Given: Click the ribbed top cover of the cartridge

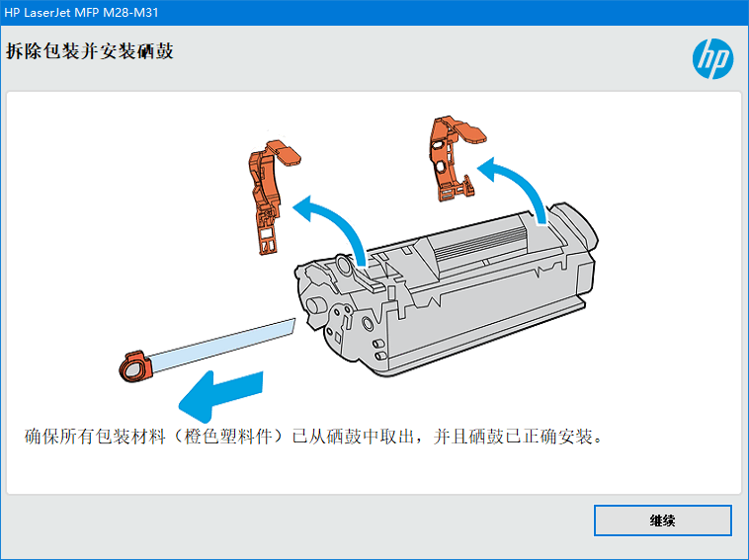Looking at the screenshot, I should [x=480, y=245].
